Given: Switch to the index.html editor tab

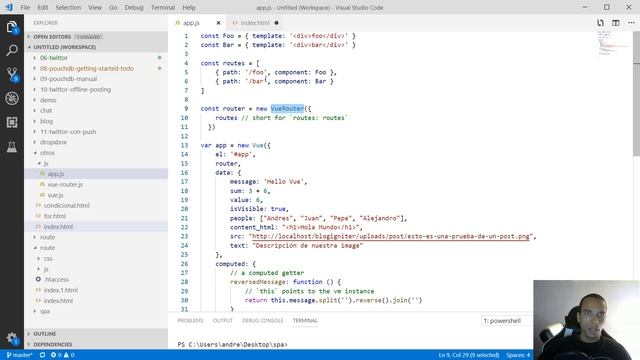Looking at the screenshot, I should 255,23.
